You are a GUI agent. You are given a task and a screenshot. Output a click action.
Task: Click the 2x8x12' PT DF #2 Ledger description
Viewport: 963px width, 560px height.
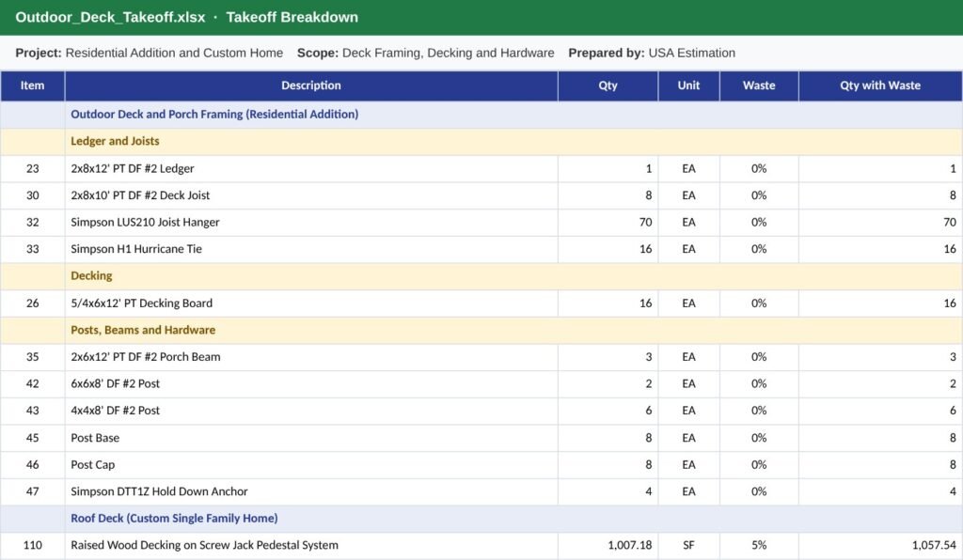311,169
